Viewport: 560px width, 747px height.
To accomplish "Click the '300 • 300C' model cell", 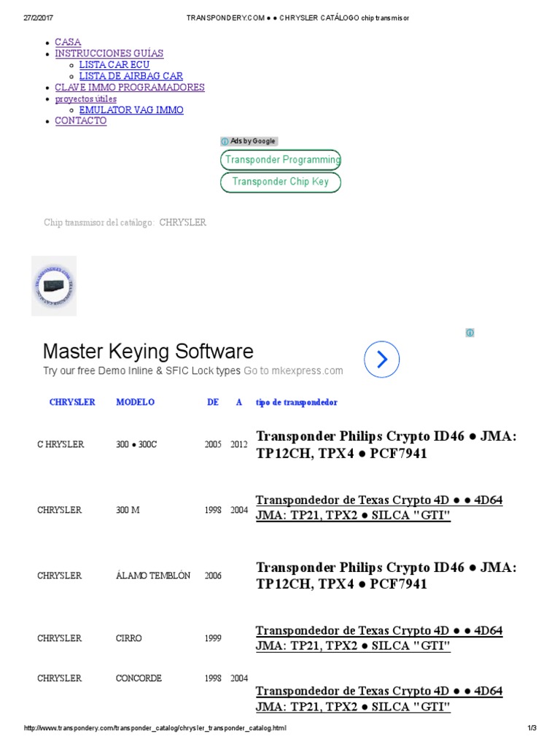I will (x=136, y=444).
